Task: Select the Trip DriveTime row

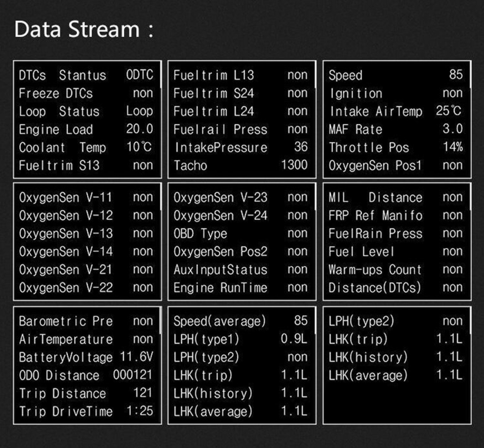Action: pyautogui.click(x=86, y=411)
